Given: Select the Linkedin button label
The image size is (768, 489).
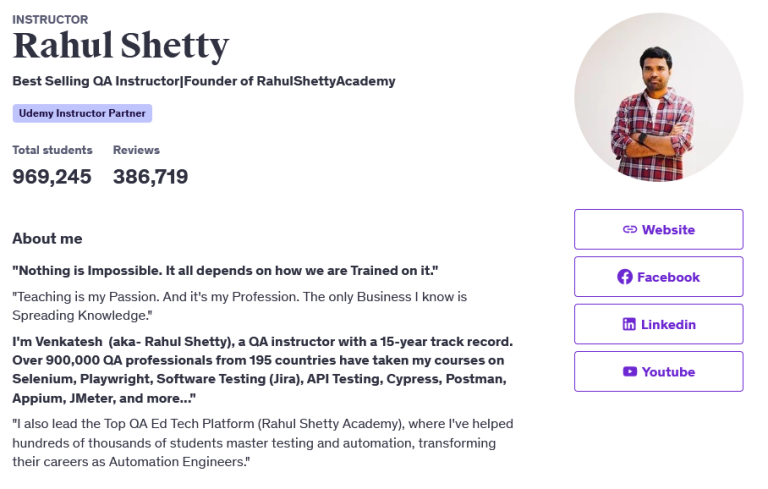Looking at the screenshot, I should [x=668, y=324].
